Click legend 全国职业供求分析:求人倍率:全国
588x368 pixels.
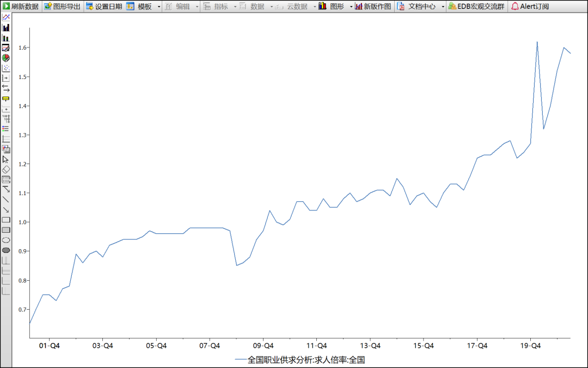point(306,360)
